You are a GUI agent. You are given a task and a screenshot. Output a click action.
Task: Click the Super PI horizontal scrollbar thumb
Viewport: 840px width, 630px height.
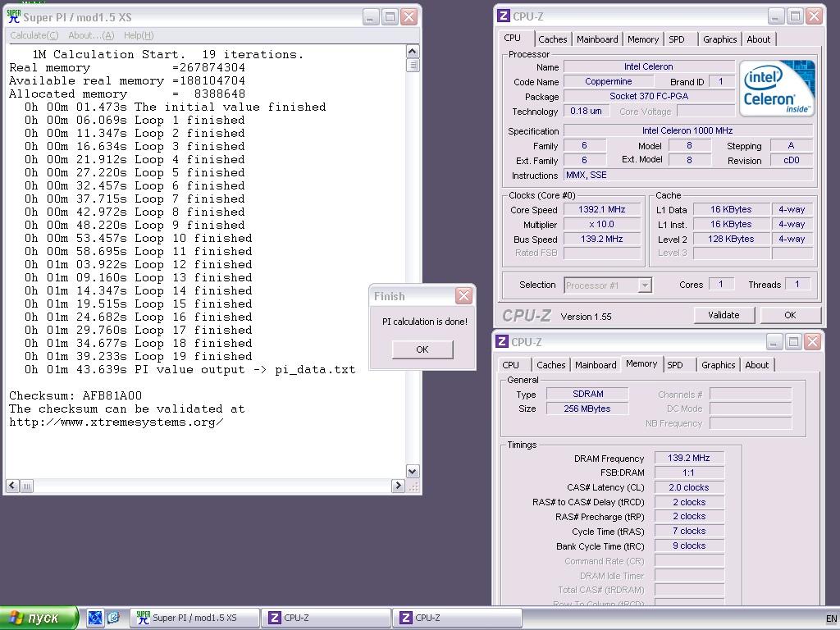(26, 486)
